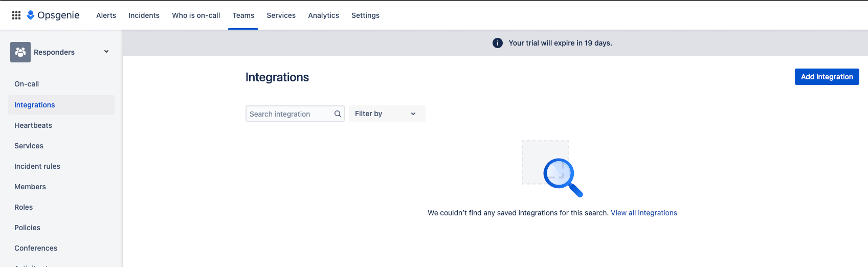Click the Responders team avatar icon

click(20, 52)
